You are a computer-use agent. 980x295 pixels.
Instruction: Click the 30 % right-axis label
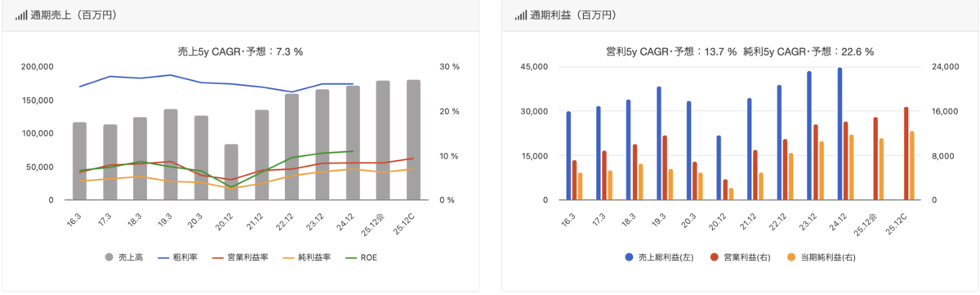449,67
